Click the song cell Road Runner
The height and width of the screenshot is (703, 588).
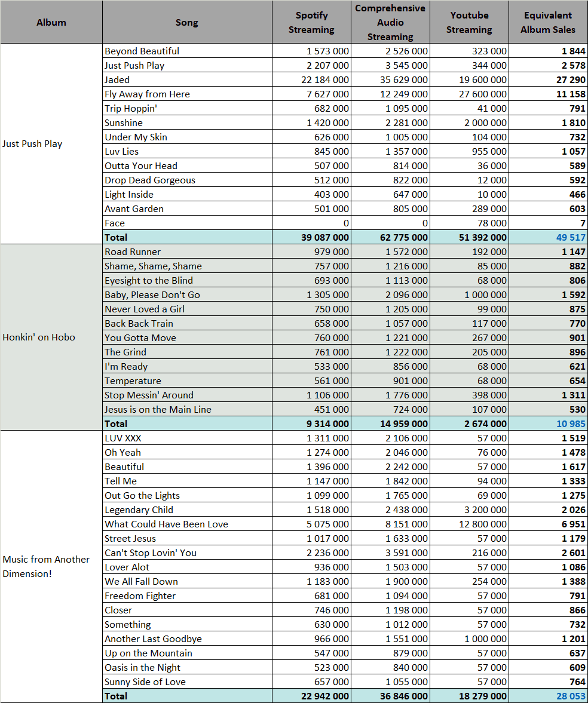(187, 252)
